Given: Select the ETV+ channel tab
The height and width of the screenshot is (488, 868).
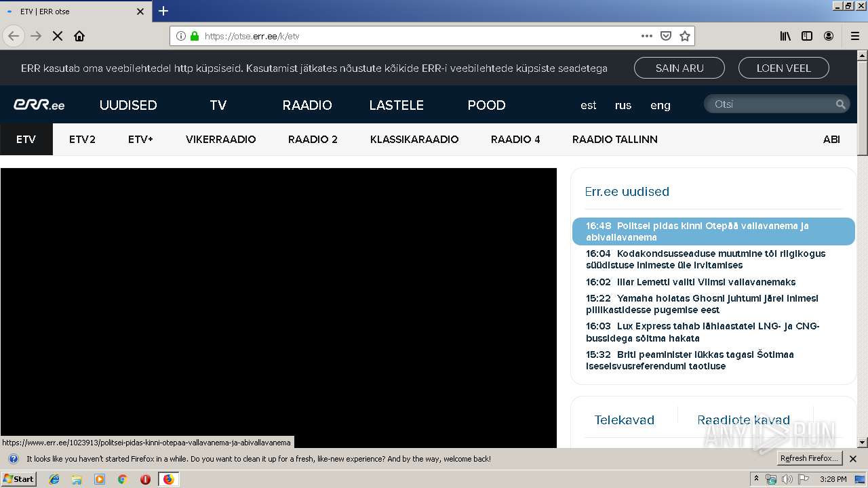Looking at the screenshot, I should coord(140,139).
